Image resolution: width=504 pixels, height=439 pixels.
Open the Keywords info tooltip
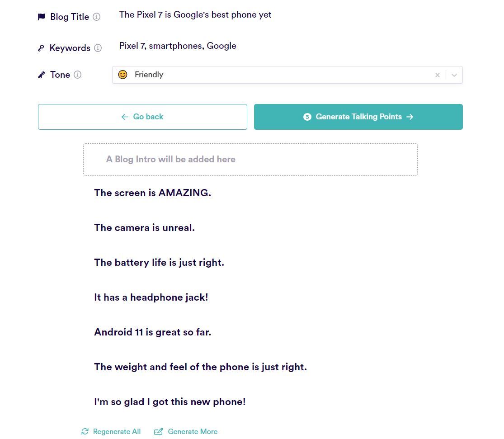[x=98, y=48]
